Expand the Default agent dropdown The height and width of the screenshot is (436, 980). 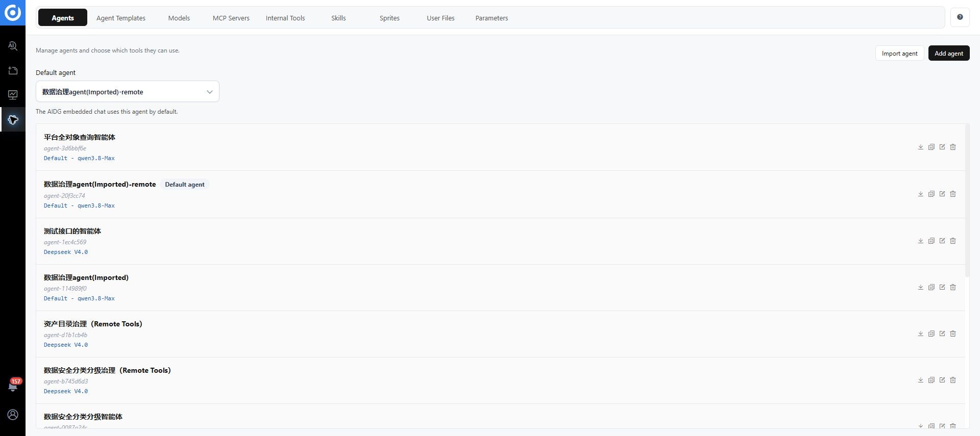128,91
